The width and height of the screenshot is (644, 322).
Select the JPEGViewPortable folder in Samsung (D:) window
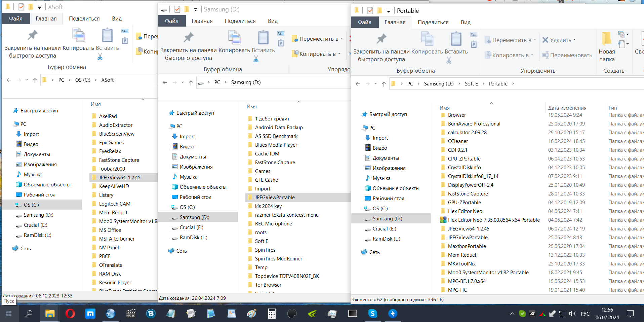(275, 198)
